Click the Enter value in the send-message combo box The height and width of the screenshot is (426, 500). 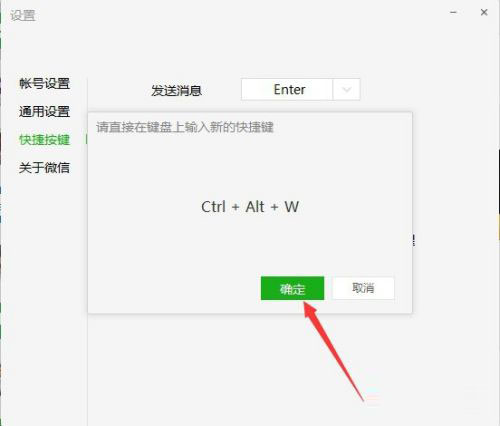(x=289, y=89)
